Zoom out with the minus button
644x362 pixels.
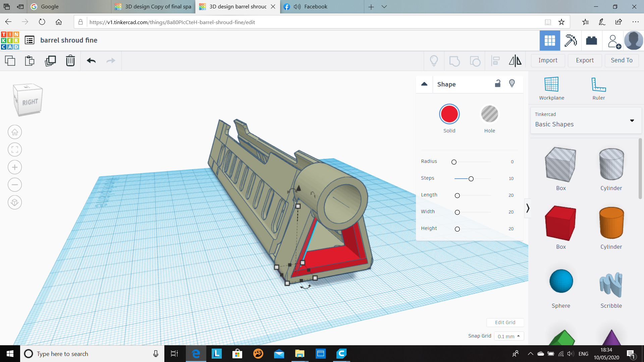(15, 185)
